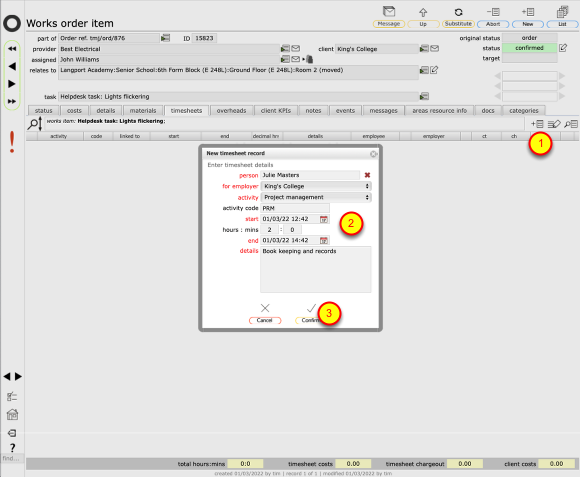580x477 pixels.
Task: Click the start field 01/03/22 12:42
Action: [290, 219]
